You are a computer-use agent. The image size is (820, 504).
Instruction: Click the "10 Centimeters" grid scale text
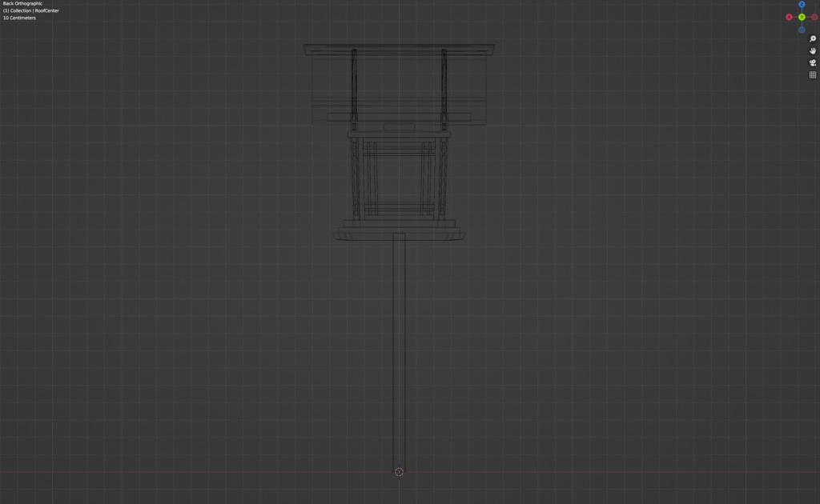click(x=19, y=18)
